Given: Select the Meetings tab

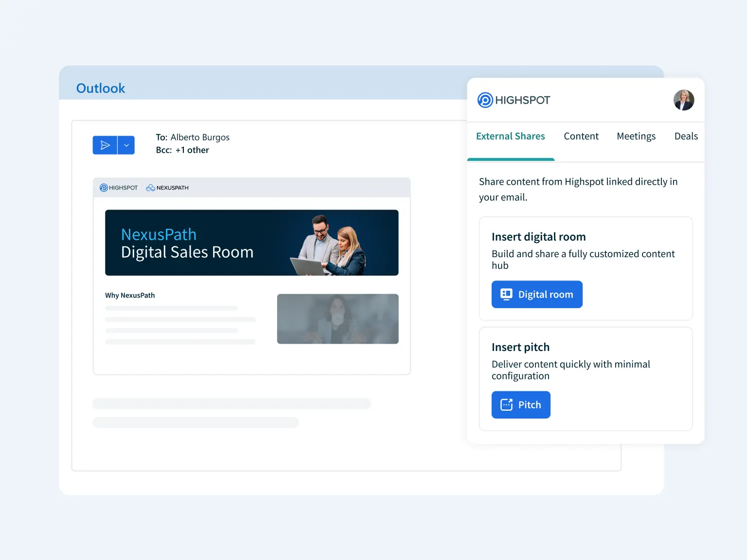Looking at the screenshot, I should (x=636, y=137).
